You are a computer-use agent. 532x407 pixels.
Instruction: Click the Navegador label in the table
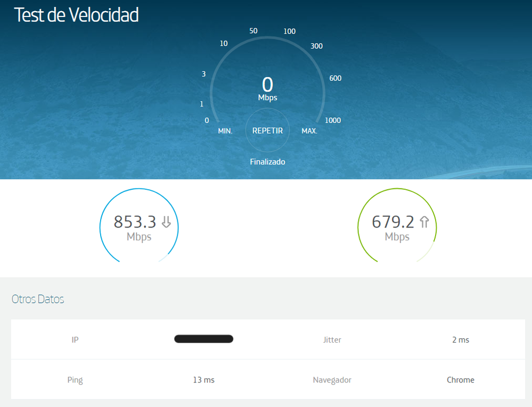tap(332, 380)
